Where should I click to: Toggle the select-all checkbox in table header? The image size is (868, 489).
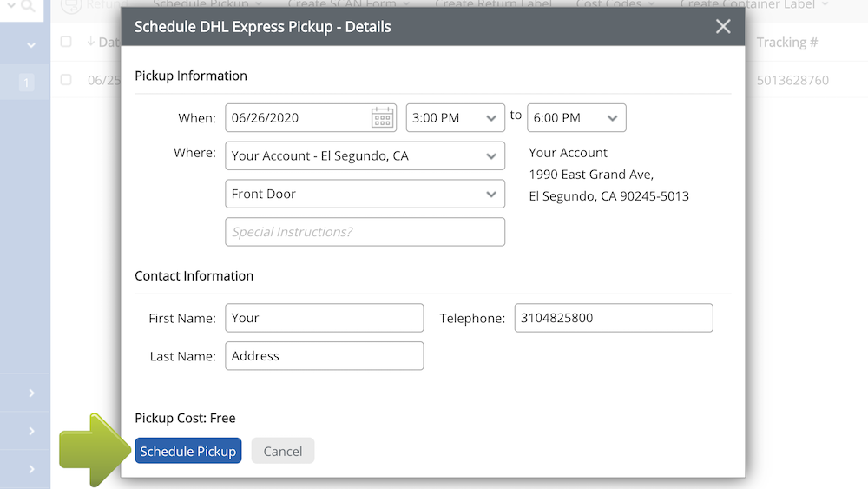(66, 42)
